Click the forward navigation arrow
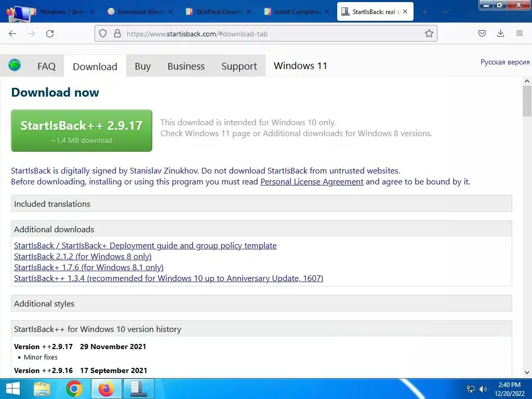This screenshot has height=399, width=532. point(31,34)
